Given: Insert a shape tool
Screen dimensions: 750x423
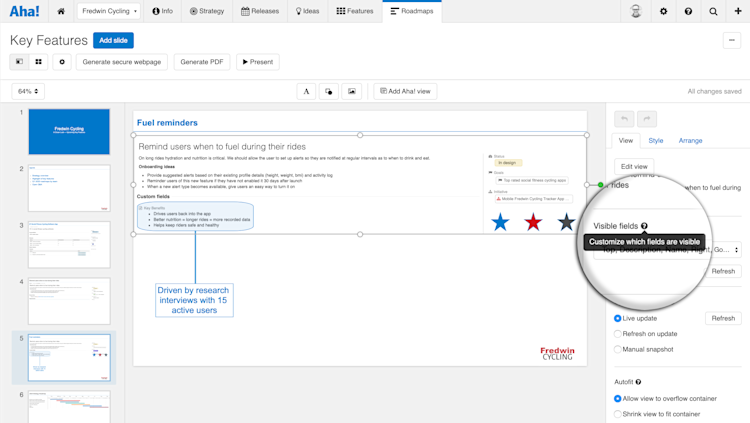Looking at the screenshot, I should pos(329,91).
